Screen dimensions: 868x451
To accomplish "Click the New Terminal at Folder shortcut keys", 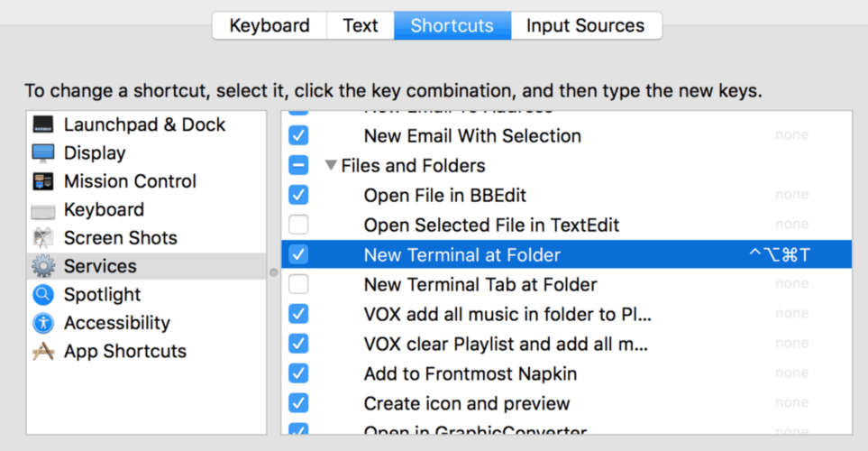I will 780,255.
